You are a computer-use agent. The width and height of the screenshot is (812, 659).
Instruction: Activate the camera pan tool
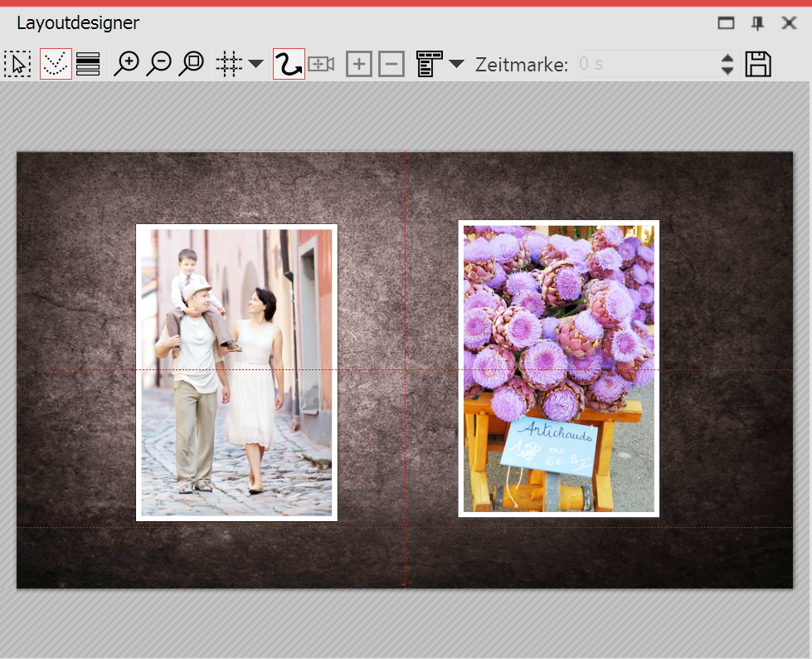pyautogui.click(x=321, y=63)
